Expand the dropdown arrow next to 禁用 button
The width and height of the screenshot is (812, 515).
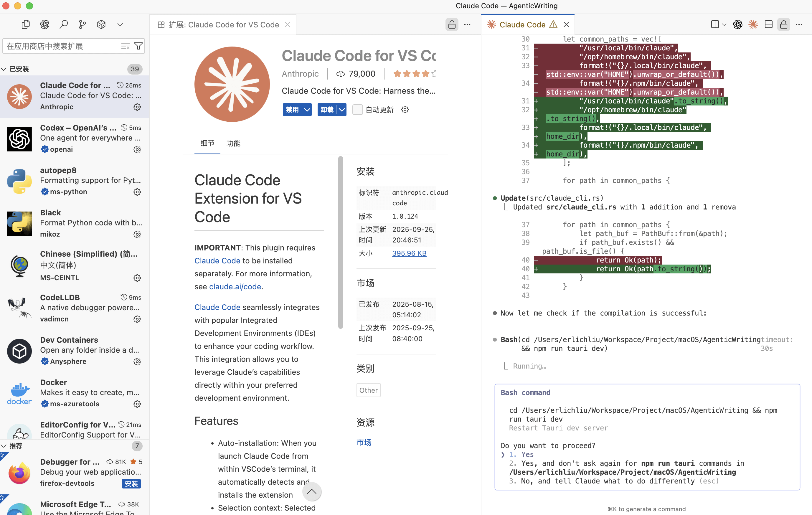[307, 110]
